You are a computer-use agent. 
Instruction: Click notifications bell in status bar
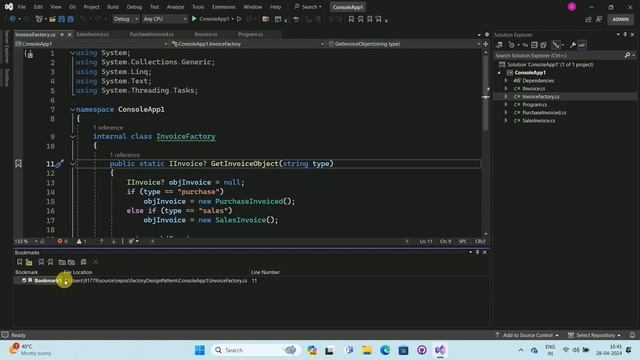(632, 335)
